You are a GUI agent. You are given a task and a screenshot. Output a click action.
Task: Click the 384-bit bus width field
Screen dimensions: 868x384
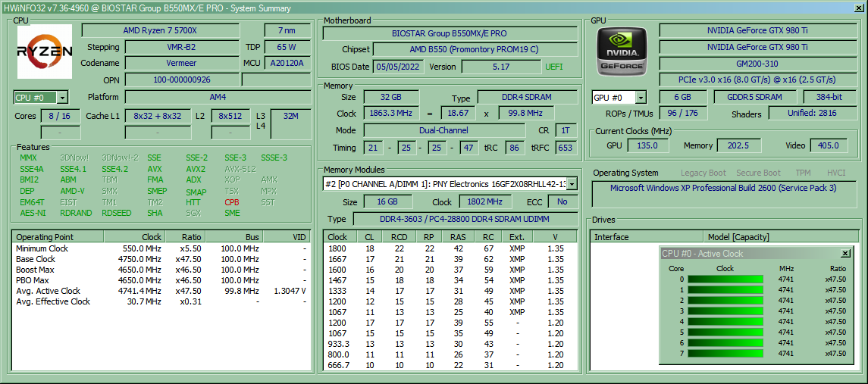tap(829, 97)
